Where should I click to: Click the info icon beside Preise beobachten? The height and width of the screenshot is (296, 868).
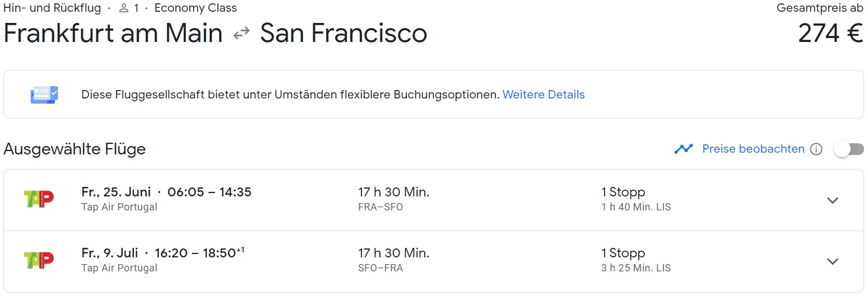pos(816,149)
